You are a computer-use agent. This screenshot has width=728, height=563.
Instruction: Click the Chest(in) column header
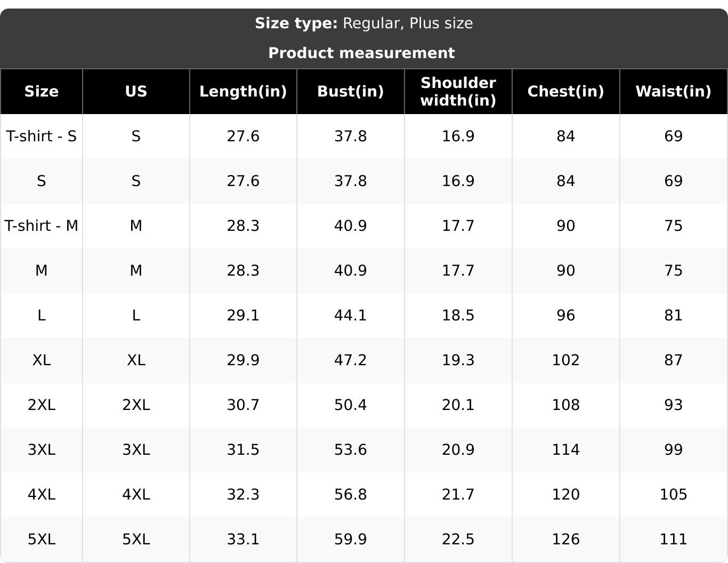565,91
